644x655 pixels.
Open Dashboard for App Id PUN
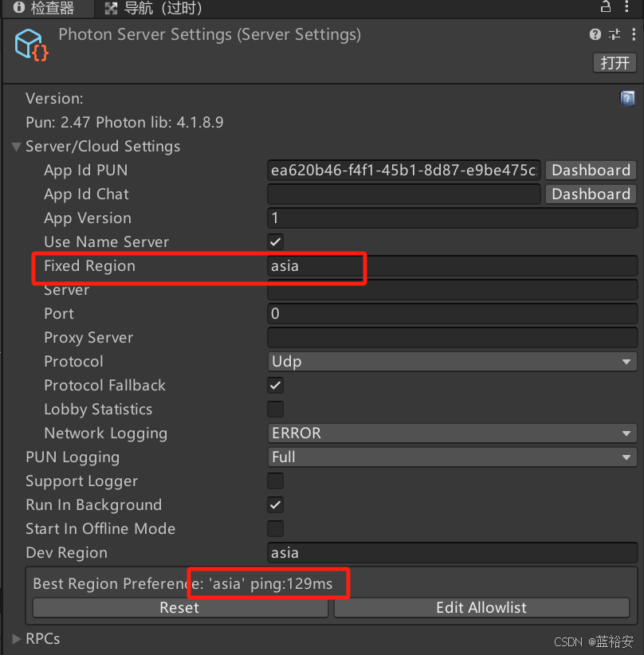(x=591, y=171)
